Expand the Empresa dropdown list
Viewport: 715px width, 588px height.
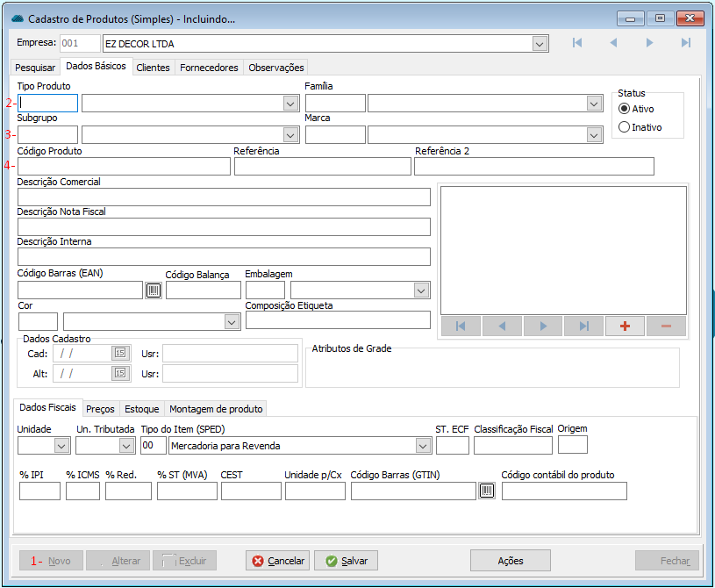coord(540,44)
